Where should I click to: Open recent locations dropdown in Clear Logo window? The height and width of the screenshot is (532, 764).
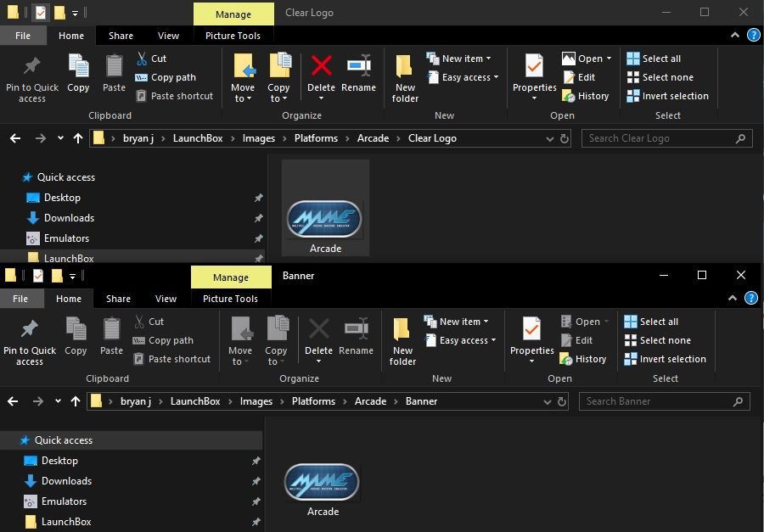(x=60, y=138)
